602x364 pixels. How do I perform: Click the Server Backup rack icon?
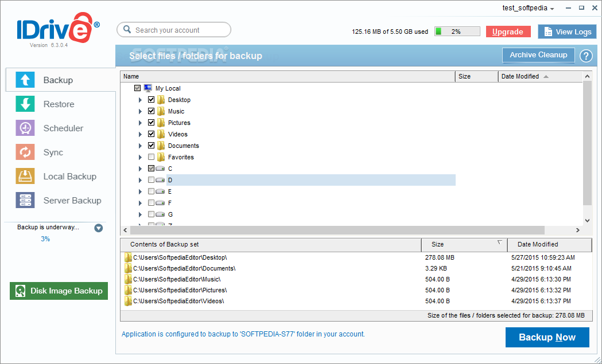click(x=25, y=200)
